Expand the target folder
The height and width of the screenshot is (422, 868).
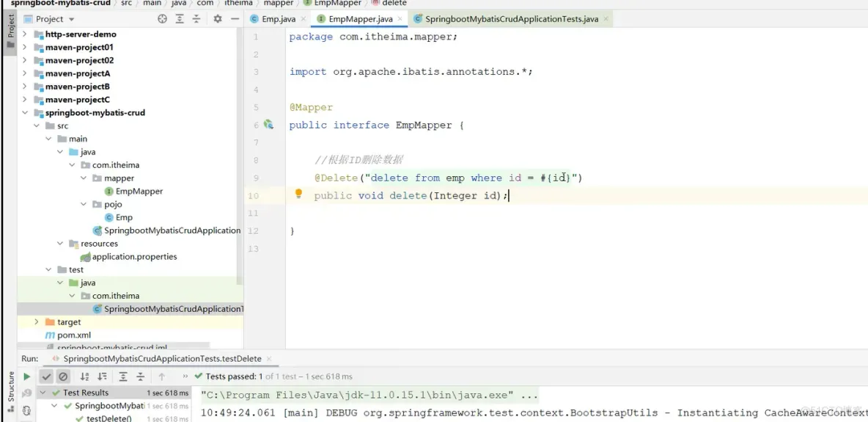coord(37,322)
